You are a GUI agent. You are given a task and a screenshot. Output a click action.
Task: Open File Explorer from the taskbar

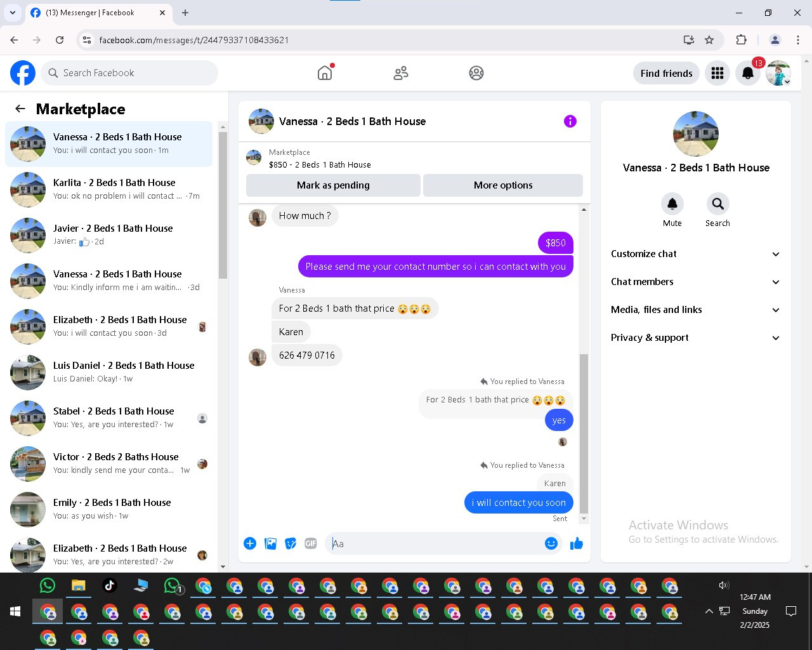pyautogui.click(x=79, y=585)
